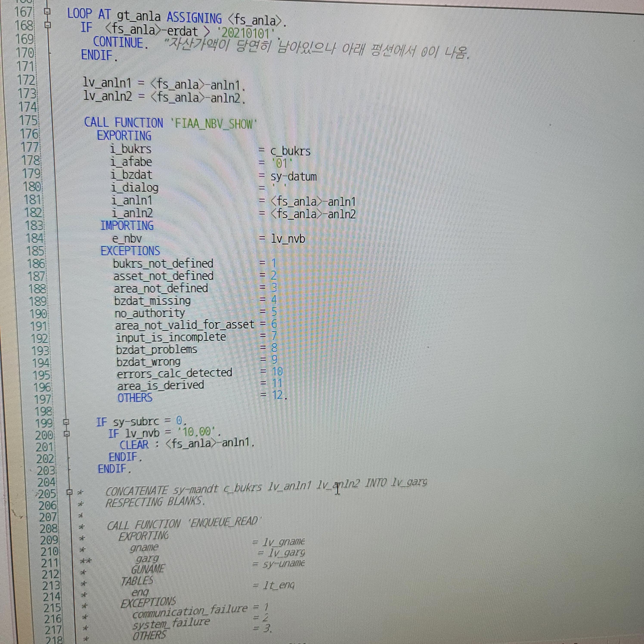Click the OTHERS keyword on line 197
Image resolution: width=644 pixels, height=644 pixels.
tap(135, 398)
